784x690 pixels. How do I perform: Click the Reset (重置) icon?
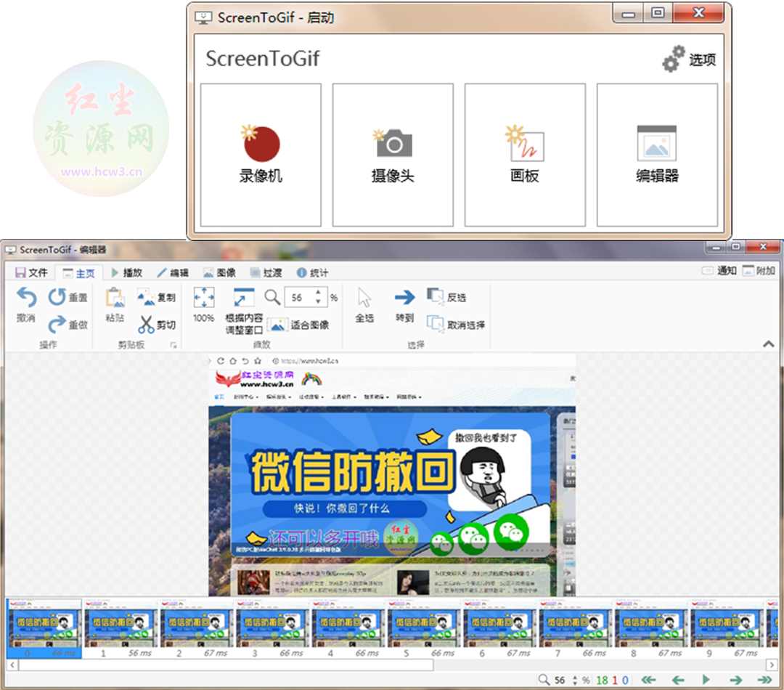(x=57, y=297)
